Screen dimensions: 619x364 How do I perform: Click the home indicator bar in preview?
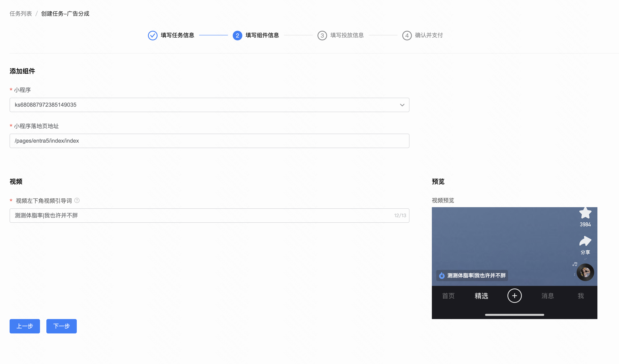coord(514,315)
